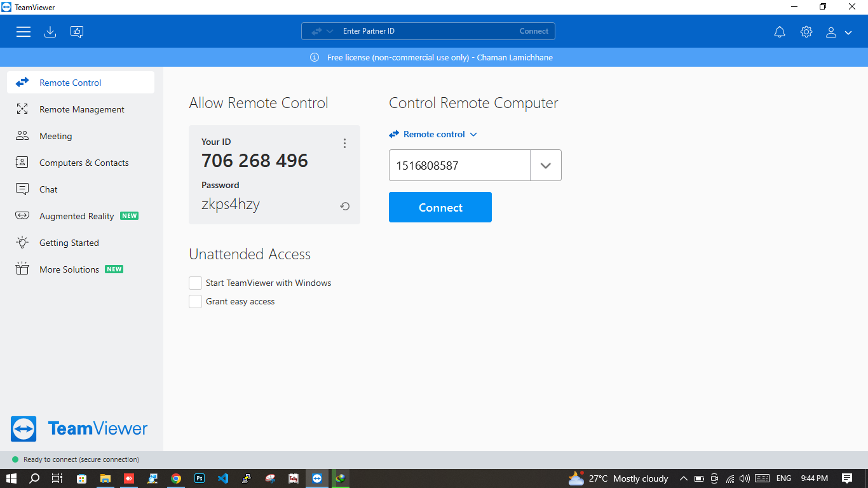Click the info icon on license banner
The width and height of the screenshot is (868, 488).
[315, 57]
